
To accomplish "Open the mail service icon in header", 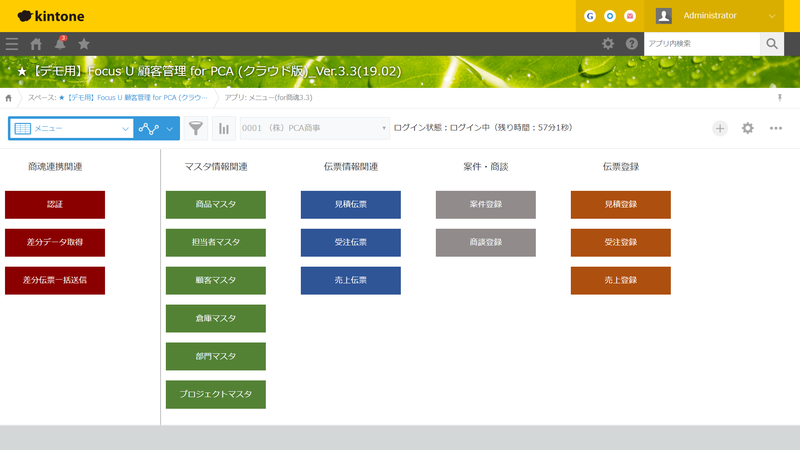I will click(x=630, y=16).
